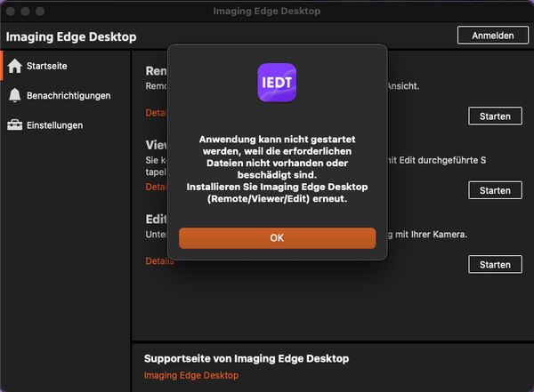534x392 pixels.
Task: Minimize the window using the yellow button
Action: [x=28, y=11]
